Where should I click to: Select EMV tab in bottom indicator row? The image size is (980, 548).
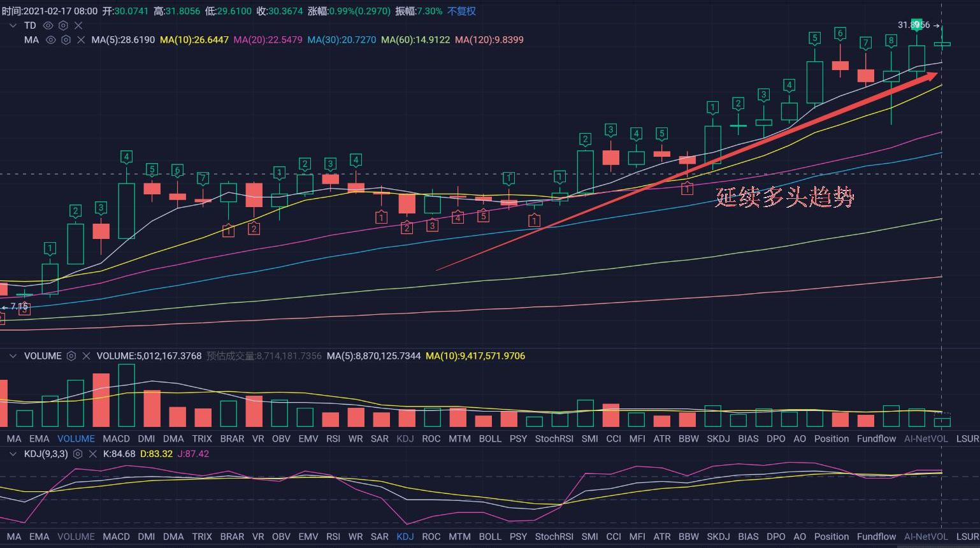(308, 537)
